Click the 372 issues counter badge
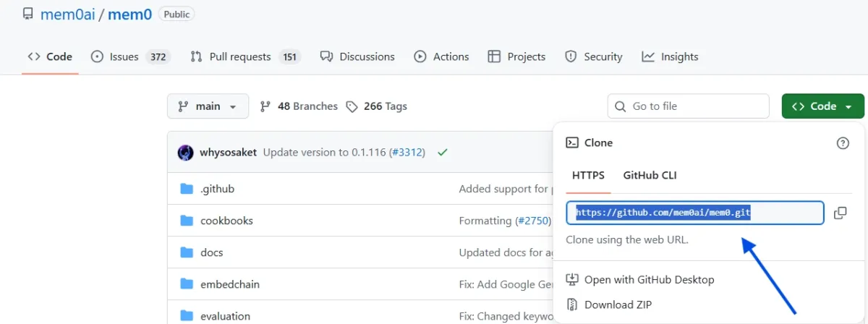This screenshot has width=868, height=324. (x=158, y=57)
